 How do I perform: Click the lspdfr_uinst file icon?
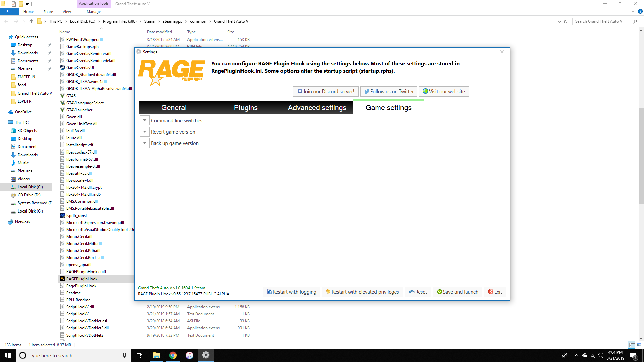point(62,215)
